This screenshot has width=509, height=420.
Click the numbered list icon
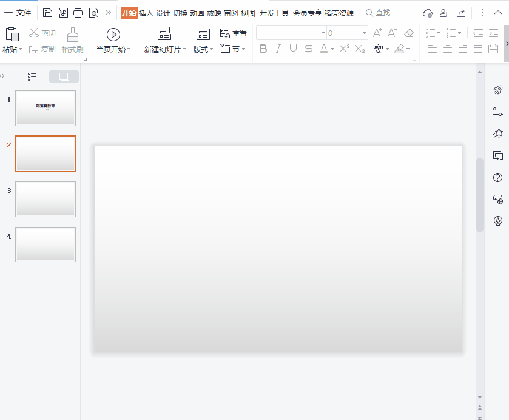coord(451,33)
